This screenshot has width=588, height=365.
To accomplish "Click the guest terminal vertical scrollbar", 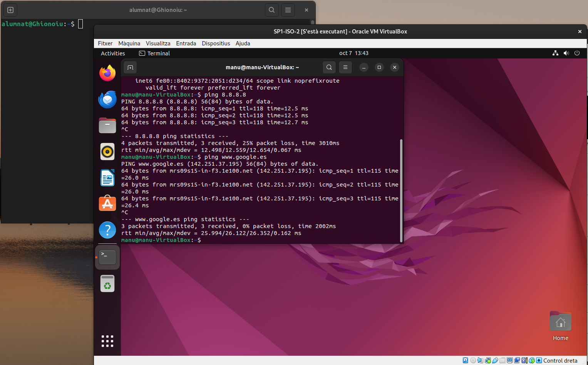I will tap(401, 190).
